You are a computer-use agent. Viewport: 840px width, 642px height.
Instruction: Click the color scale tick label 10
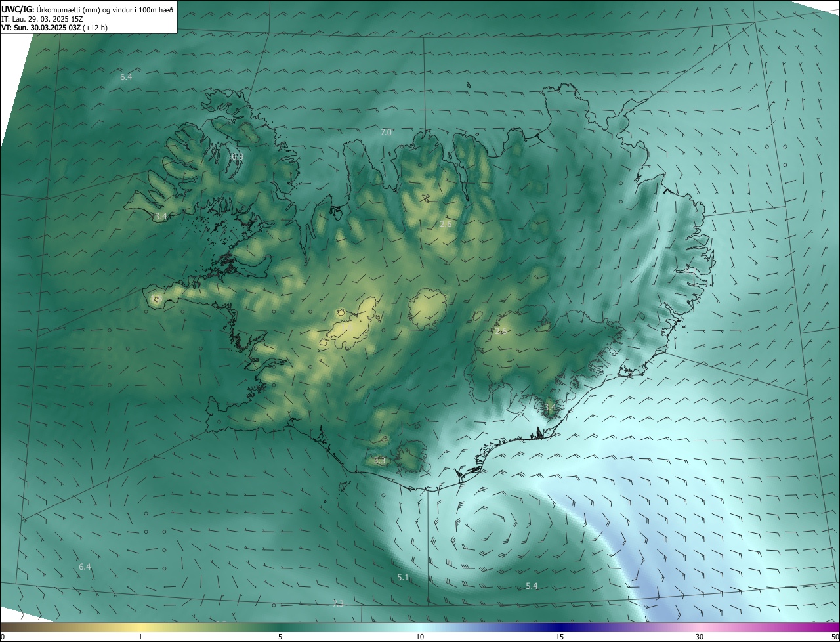(x=420, y=637)
